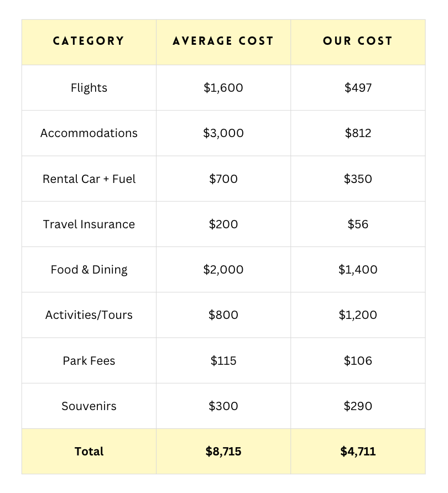Select the Flights row label
Viewport: 448px width, 493px height.
[x=88, y=88]
